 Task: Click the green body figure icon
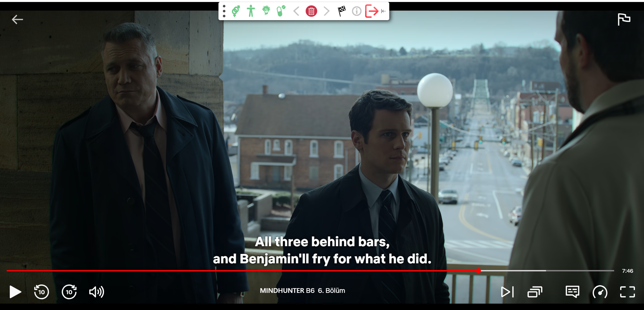click(251, 11)
